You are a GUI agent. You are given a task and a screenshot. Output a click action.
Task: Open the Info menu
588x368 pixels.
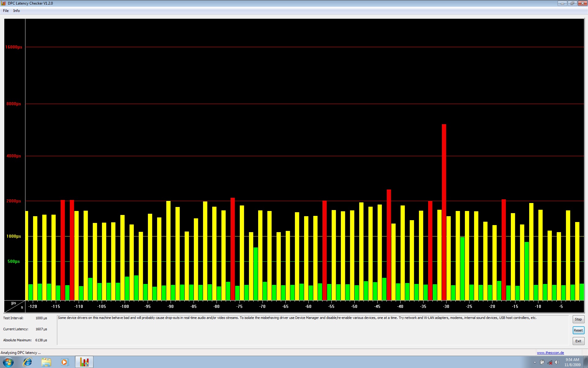coord(17,11)
